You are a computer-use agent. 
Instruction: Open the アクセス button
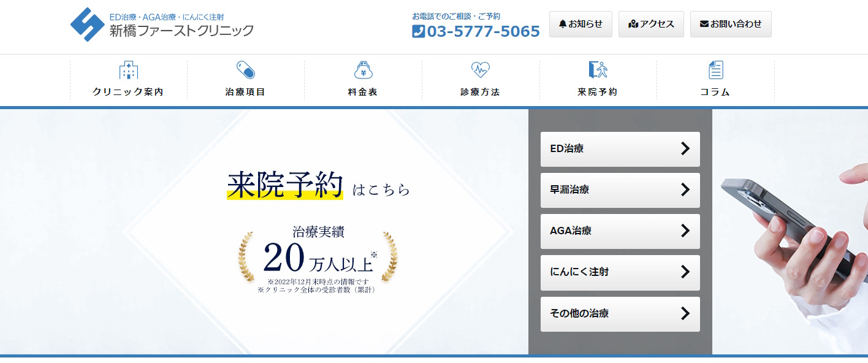[651, 24]
